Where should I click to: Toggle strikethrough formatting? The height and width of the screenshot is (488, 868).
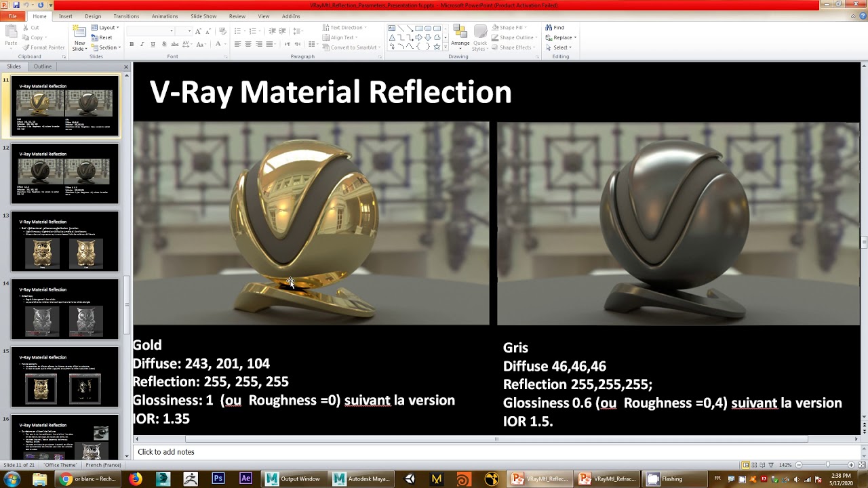174,44
